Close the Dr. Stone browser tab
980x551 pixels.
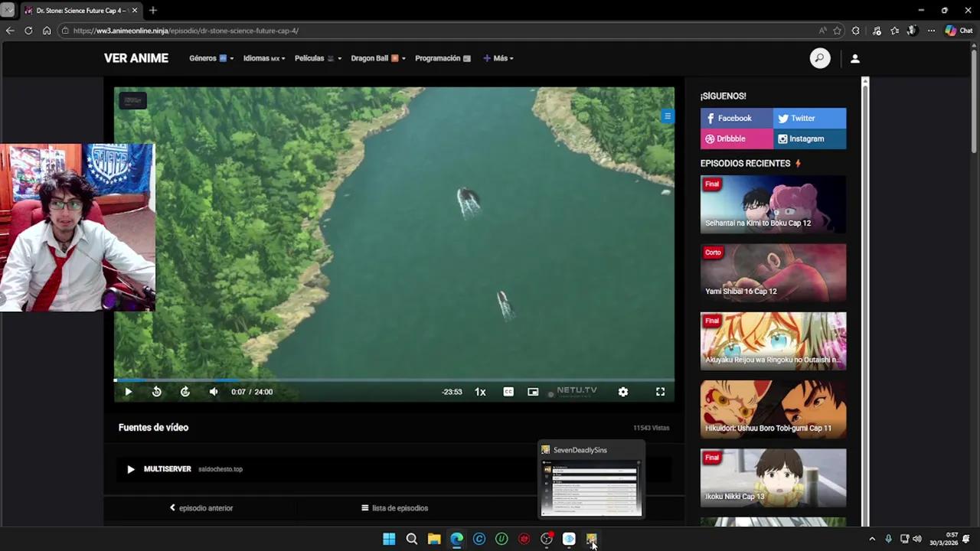134,10
